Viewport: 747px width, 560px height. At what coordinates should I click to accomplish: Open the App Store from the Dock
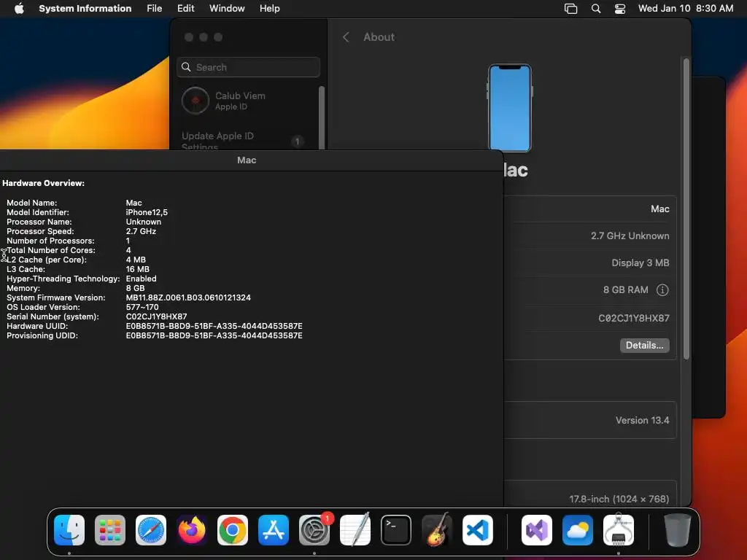click(x=274, y=530)
